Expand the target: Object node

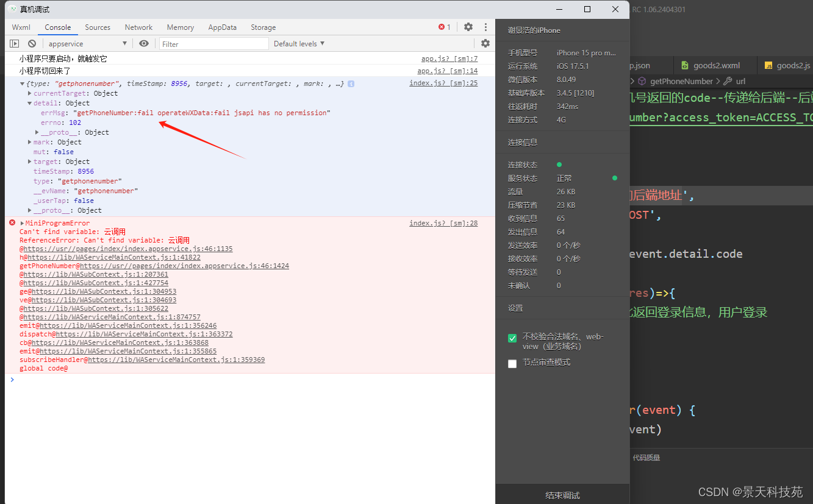(x=30, y=161)
